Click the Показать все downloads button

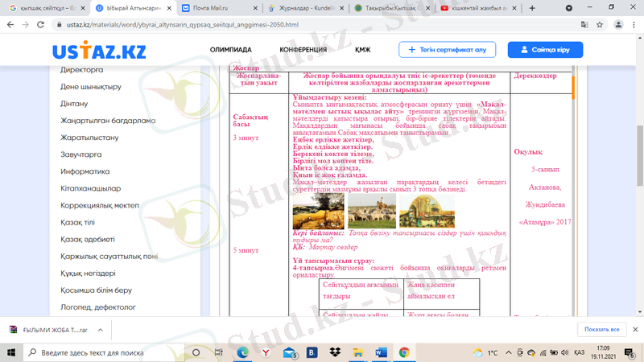click(x=601, y=329)
